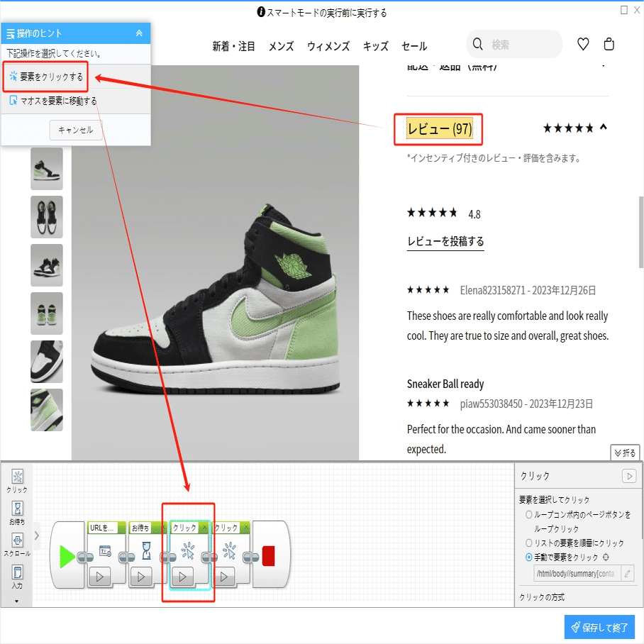644x644 pixels.
Task: Run the URL step play button
Action: pyautogui.click(x=100, y=577)
